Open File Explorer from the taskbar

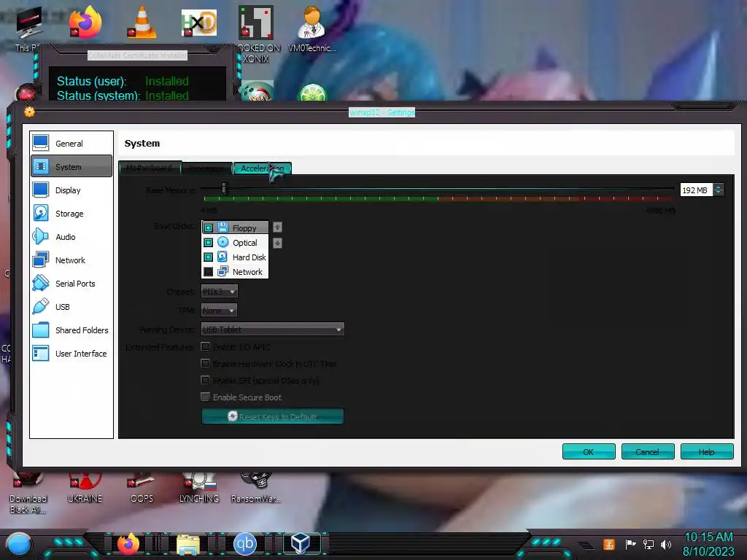(188, 545)
